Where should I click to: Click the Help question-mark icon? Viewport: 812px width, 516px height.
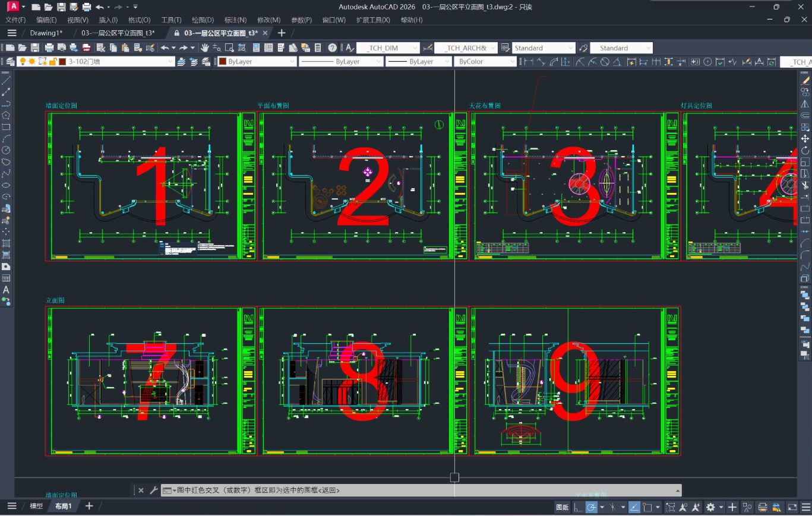tap(331, 47)
